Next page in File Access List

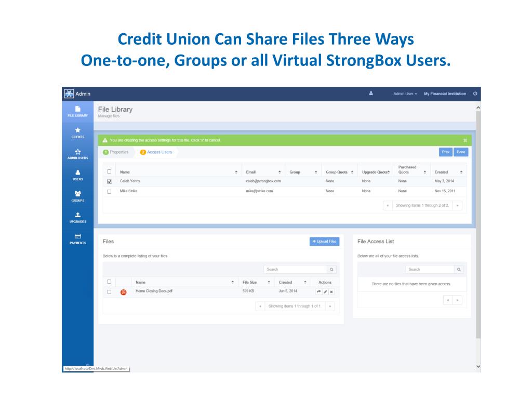457,300
